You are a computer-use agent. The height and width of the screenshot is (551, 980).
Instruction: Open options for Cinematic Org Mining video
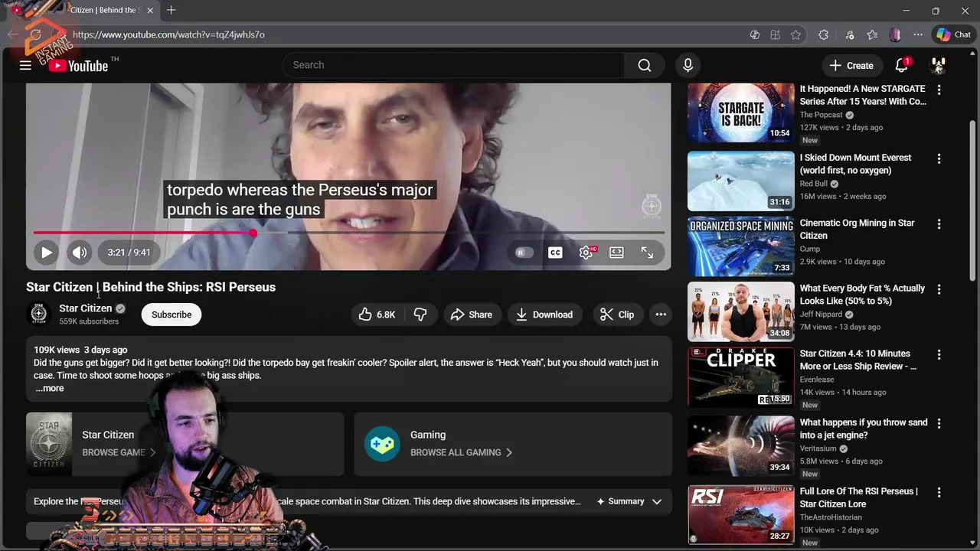point(939,224)
